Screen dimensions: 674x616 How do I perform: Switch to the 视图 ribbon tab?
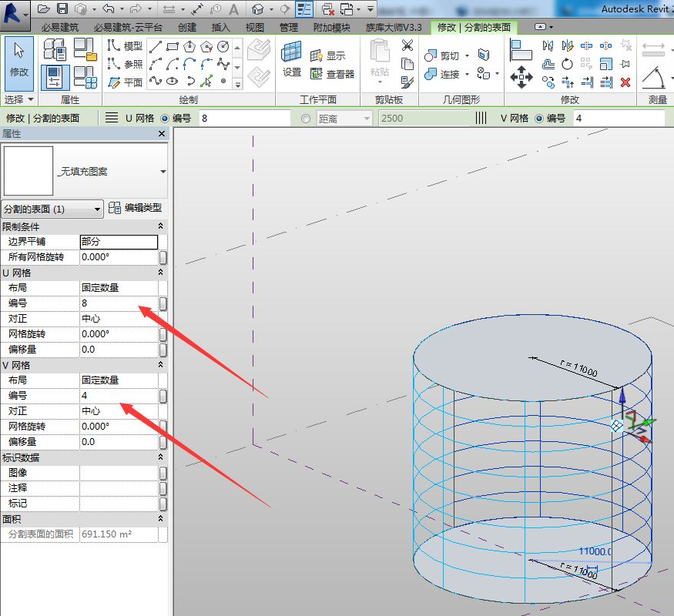click(x=254, y=27)
